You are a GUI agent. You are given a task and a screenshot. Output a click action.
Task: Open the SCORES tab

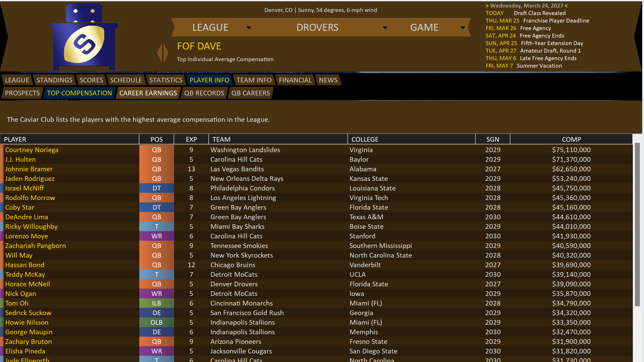click(91, 80)
